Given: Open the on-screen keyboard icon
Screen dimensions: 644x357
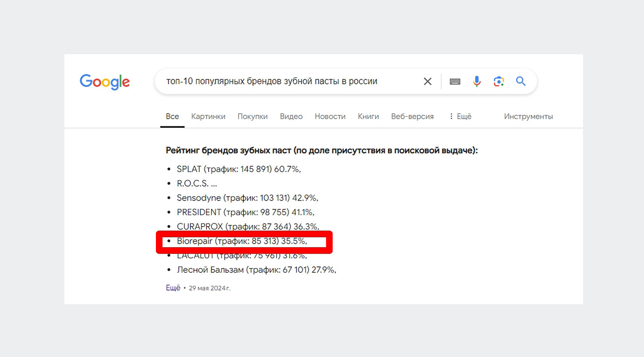Looking at the screenshot, I should tap(455, 81).
